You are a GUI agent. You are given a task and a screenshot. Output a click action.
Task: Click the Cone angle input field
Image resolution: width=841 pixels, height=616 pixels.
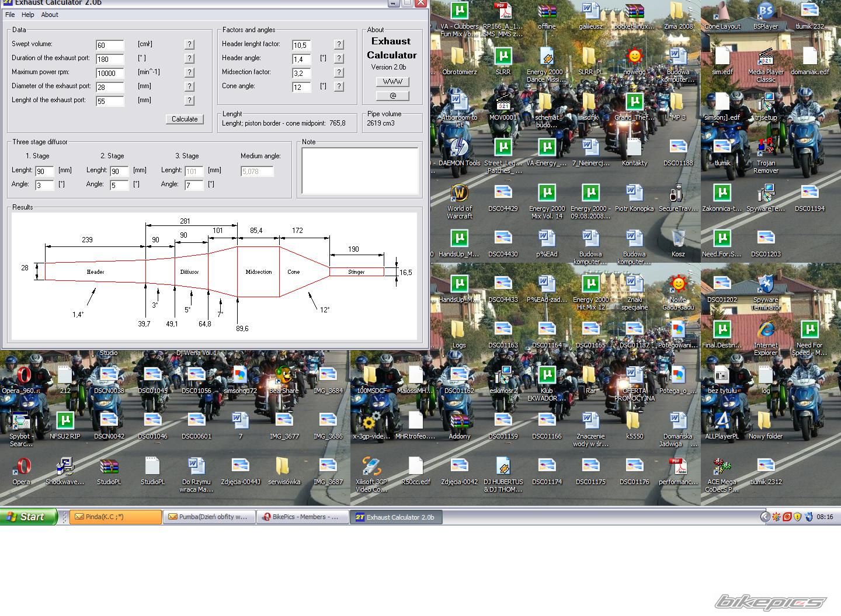pos(301,87)
